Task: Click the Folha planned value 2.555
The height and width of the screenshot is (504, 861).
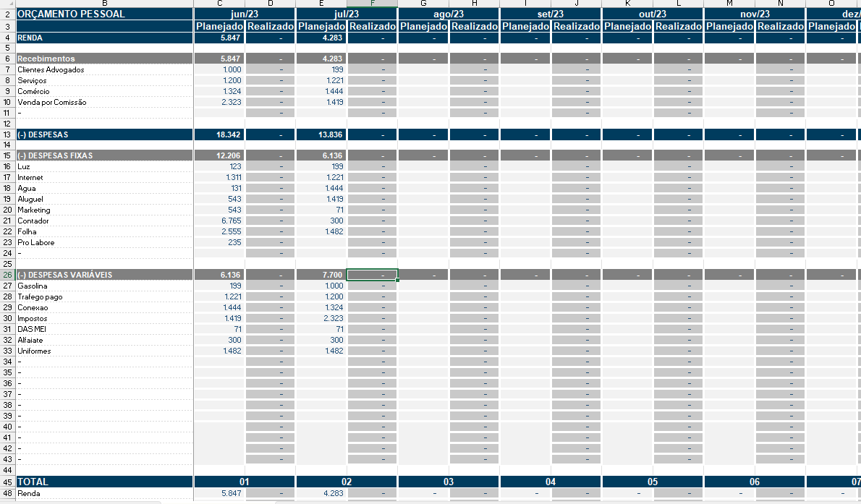Action: pos(219,231)
